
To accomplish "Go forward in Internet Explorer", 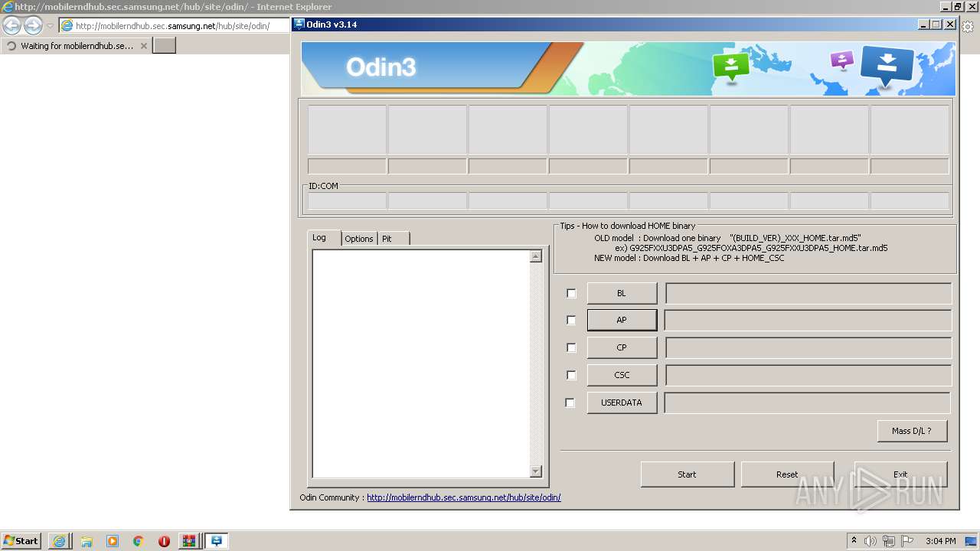I will tap(33, 25).
